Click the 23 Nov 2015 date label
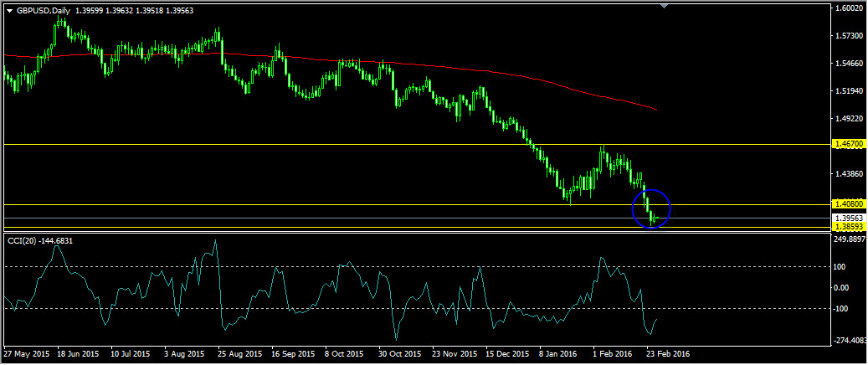The image size is (868, 365). click(454, 352)
